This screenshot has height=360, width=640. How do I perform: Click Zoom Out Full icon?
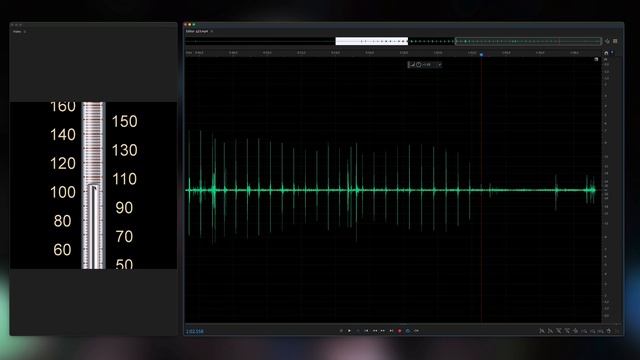[x=576, y=331]
